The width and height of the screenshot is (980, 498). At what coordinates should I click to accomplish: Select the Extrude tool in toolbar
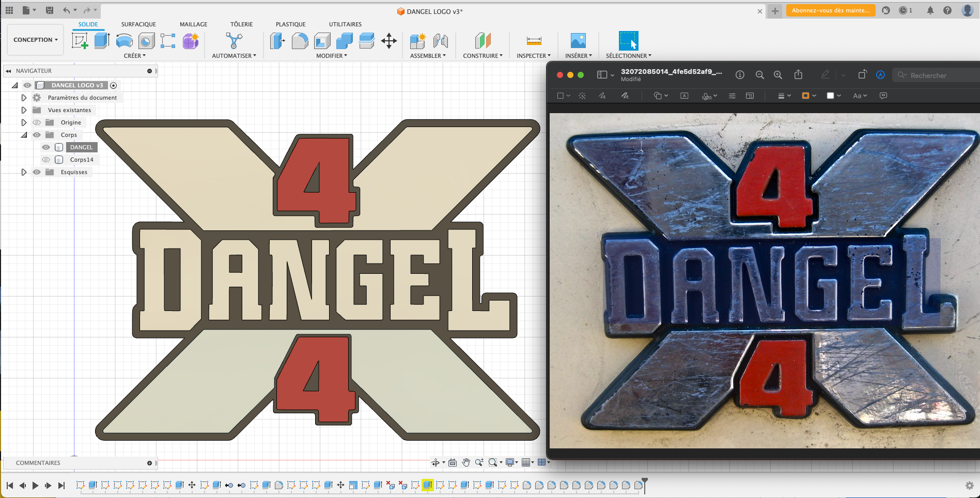point(102,41)
